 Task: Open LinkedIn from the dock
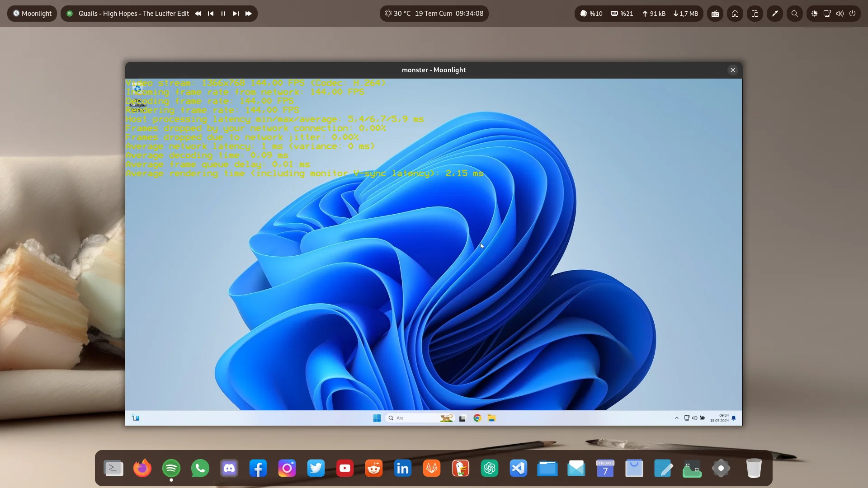pyautogui.click(x=403, y=469)
